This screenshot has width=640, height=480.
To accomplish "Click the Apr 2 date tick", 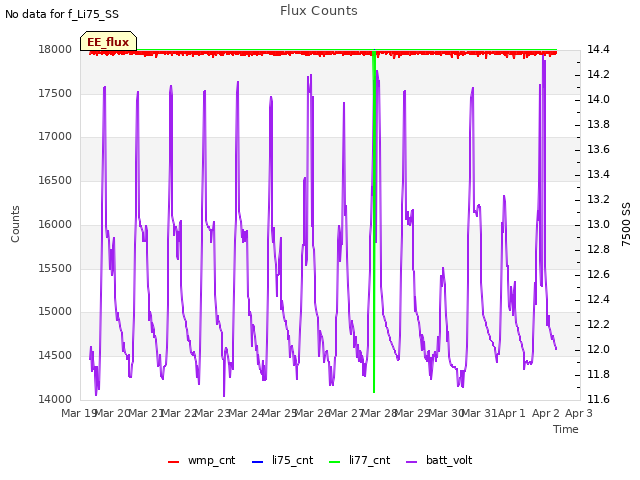I will pos(546,413).
